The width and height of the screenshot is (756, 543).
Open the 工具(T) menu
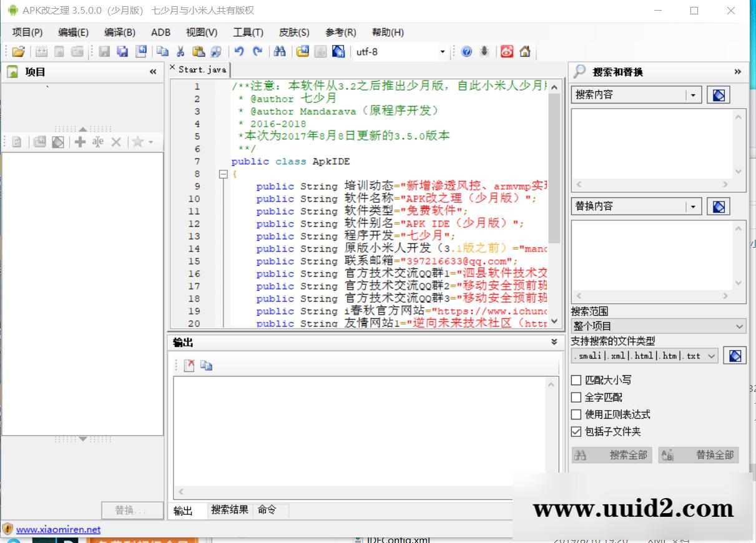point(248,32)
